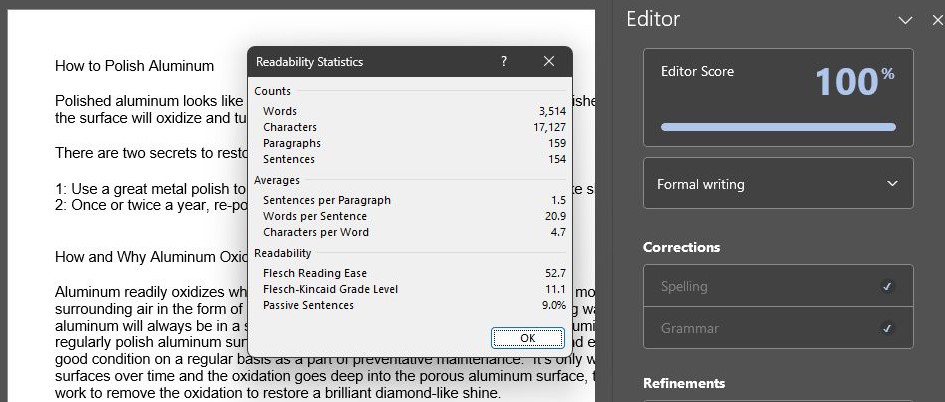Click the Editor Score progress bar
Viewport: 945px width, 402px height.
778,127
